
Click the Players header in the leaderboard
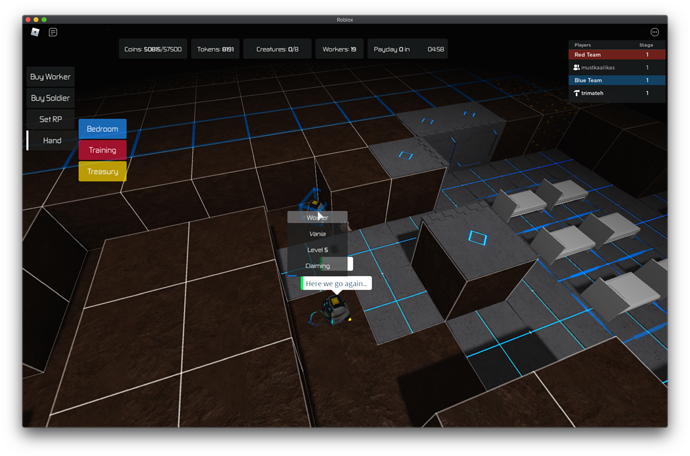tap(582, 45)
